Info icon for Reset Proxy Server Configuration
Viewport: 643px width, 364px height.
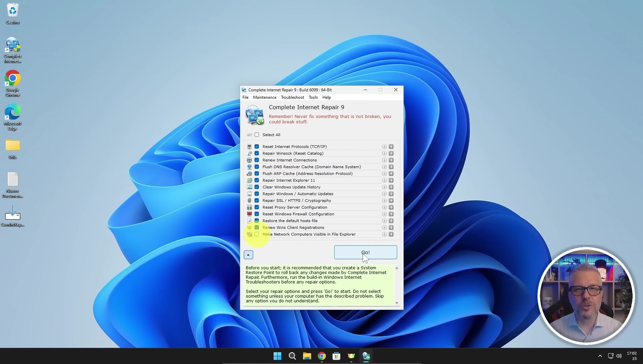384,207
